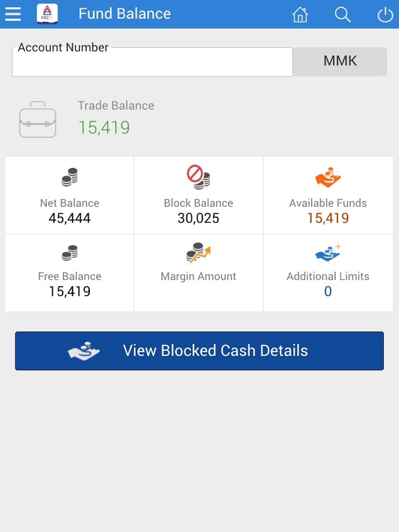
Task: Open the hamburger navigation menu
Action: [x=13, y=14]
